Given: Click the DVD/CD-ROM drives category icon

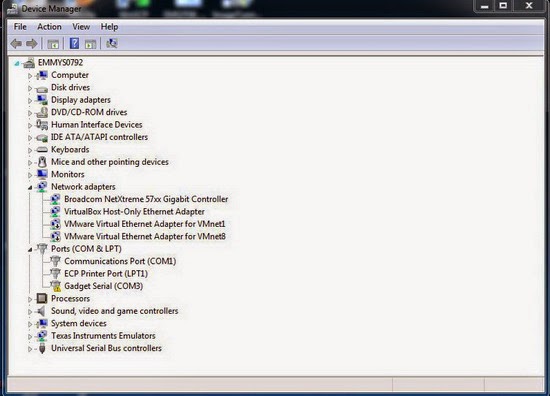Looking at the screenshot, I should click(42, 113).
